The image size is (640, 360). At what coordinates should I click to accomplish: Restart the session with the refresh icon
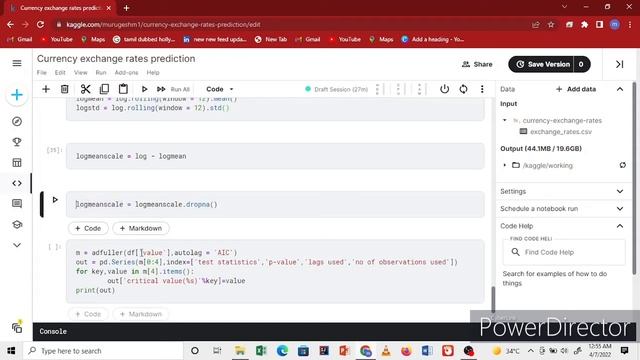[x=463, y=89]
